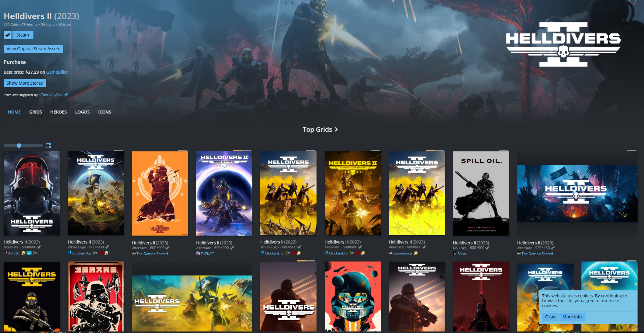Click the '18 Icons' count text

click(x=65, y=25)
